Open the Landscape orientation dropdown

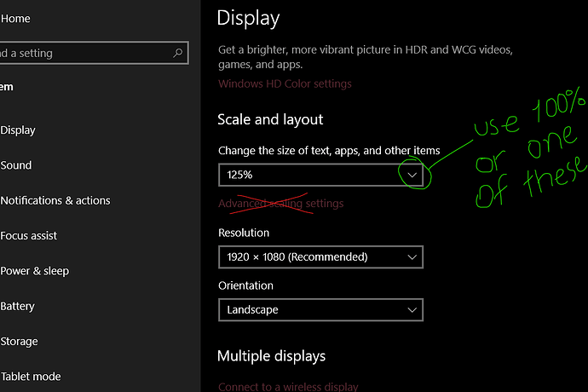[320, 310]
